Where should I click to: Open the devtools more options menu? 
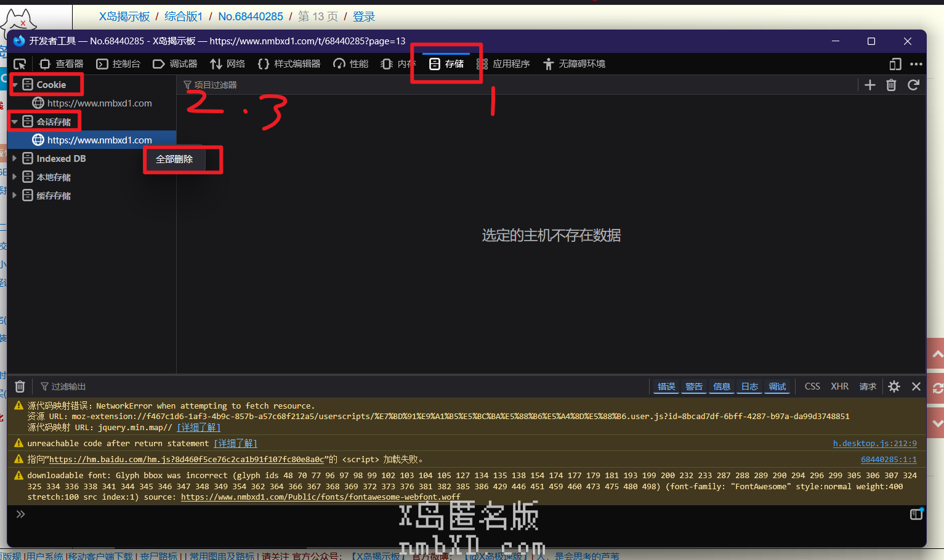(916, 64)
